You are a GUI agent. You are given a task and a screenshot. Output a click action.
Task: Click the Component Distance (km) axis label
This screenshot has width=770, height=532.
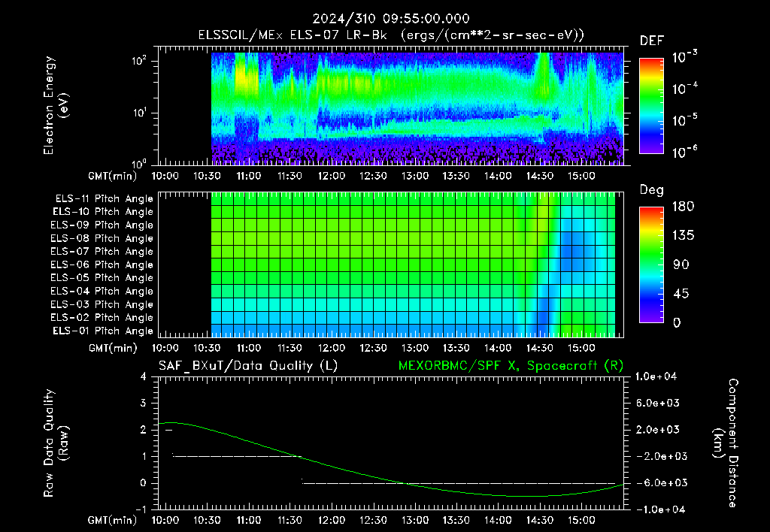(726, 443)
